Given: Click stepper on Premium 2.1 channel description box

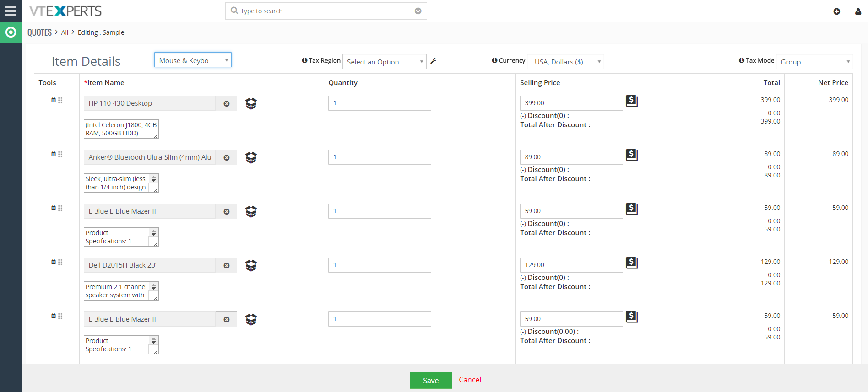Looking at the screenshot, I should (154, 287).
